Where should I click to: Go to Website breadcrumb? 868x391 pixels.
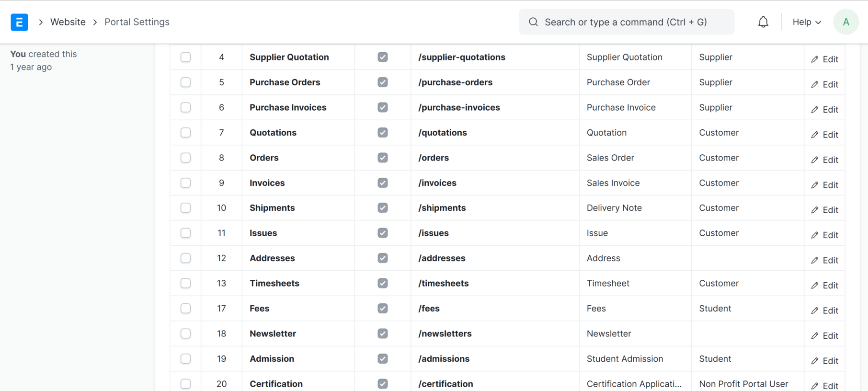pyautogui.click(x=68, y=22)
